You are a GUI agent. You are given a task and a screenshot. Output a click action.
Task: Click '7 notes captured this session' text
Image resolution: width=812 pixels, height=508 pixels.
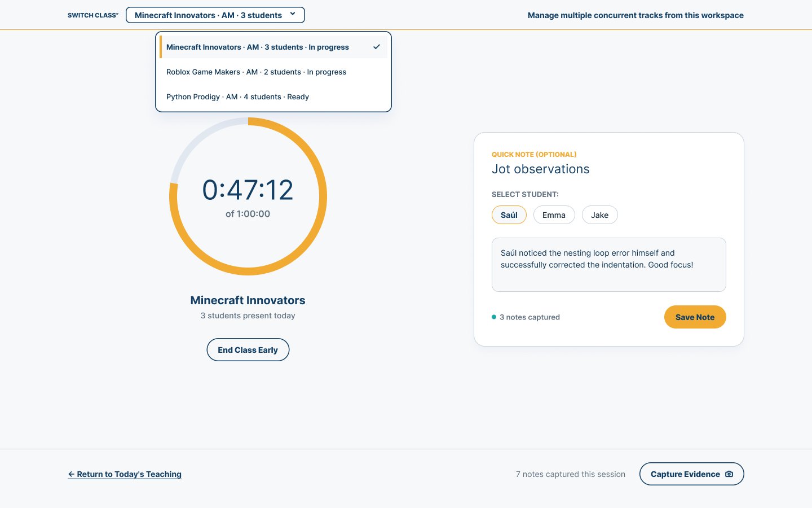pos(571,474)
